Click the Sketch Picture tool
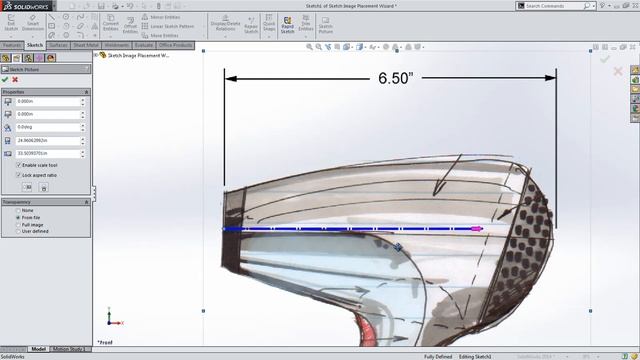This screenshot has width=640, height=360. click(325, 24)
